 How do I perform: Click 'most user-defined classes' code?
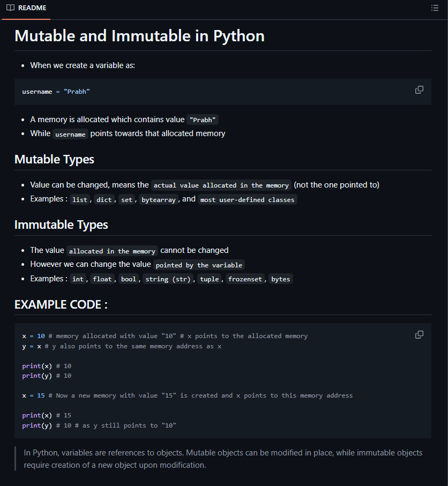pyautogui.click(x=247, y=200)
